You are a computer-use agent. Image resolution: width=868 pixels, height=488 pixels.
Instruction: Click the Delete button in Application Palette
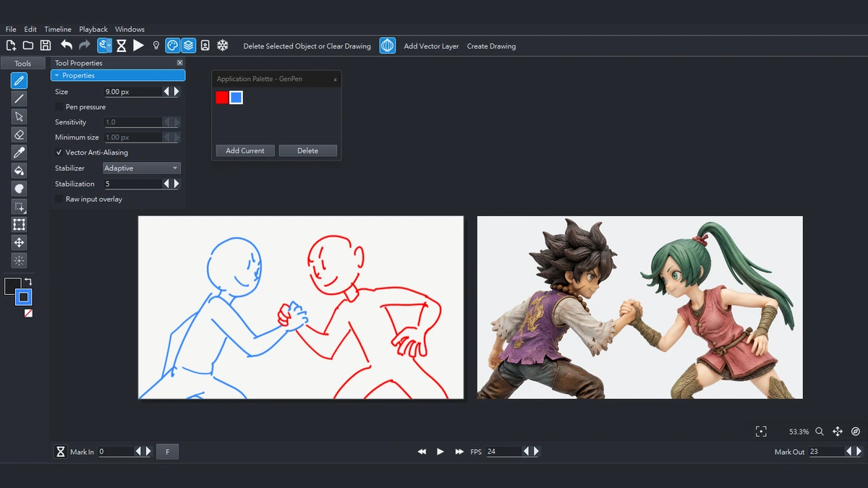click(x=307, y=150)
